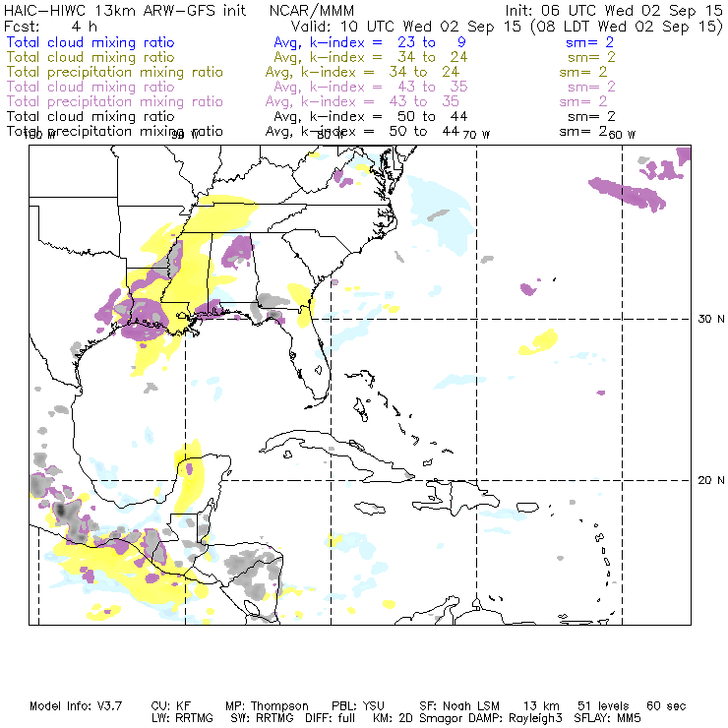728x728 pixels.
Task: Click the 'SFLAY: MM5' footer label
Action: point(607,718)
